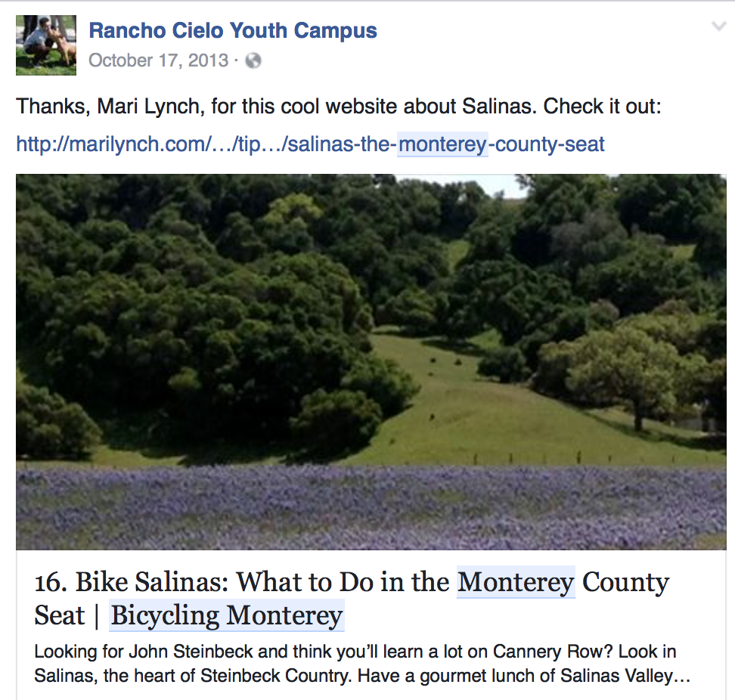Viewport: 735px width, 700px height.
Task: Click the purple flower field in preview
Action: click(x=371, y=506)
